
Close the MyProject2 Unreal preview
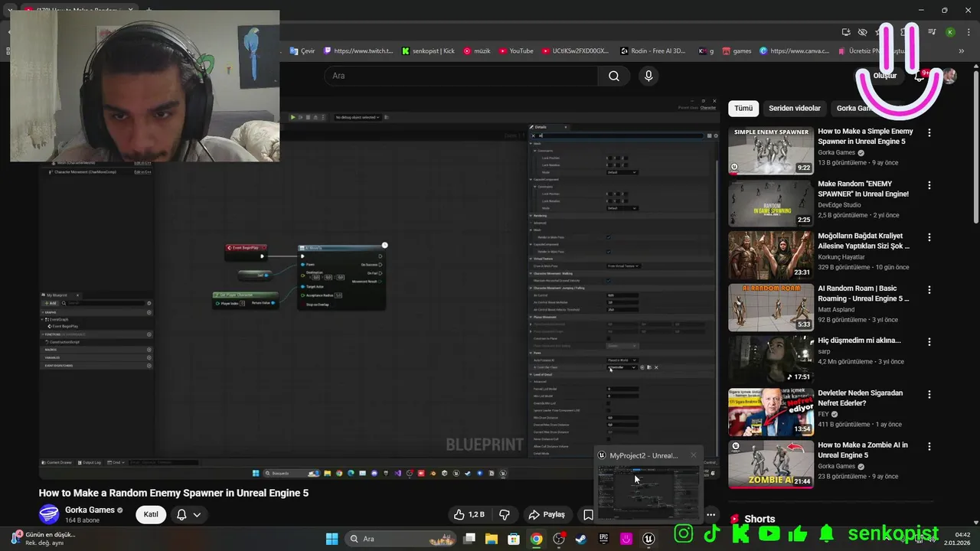694,455
